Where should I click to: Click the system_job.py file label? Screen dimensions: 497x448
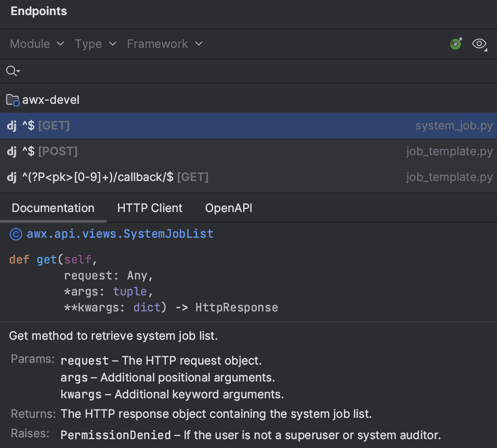pos(454,126)
